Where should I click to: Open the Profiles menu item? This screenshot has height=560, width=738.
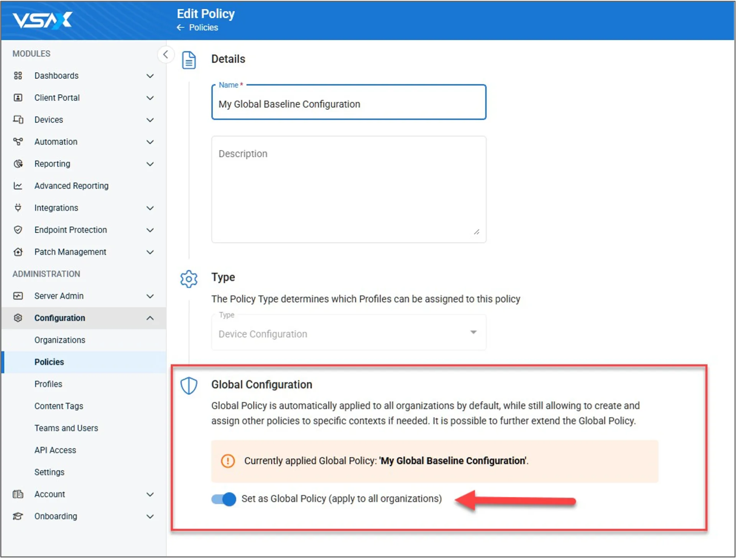(48, 384)
